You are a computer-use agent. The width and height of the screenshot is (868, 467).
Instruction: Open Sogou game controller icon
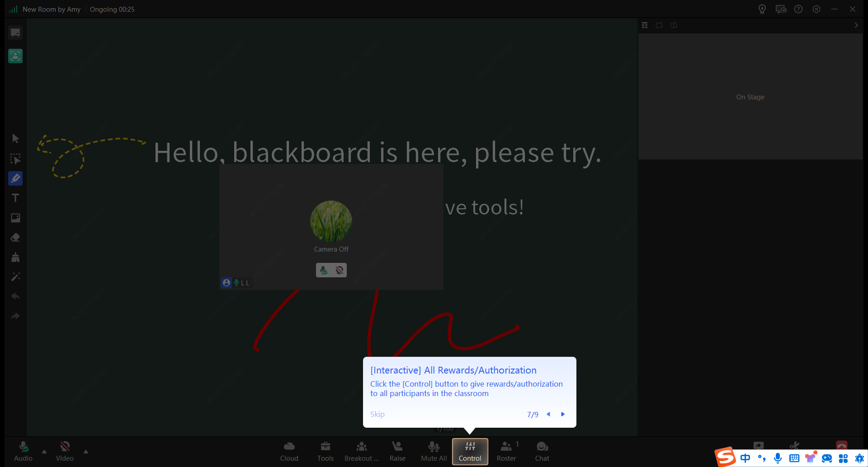827,458
